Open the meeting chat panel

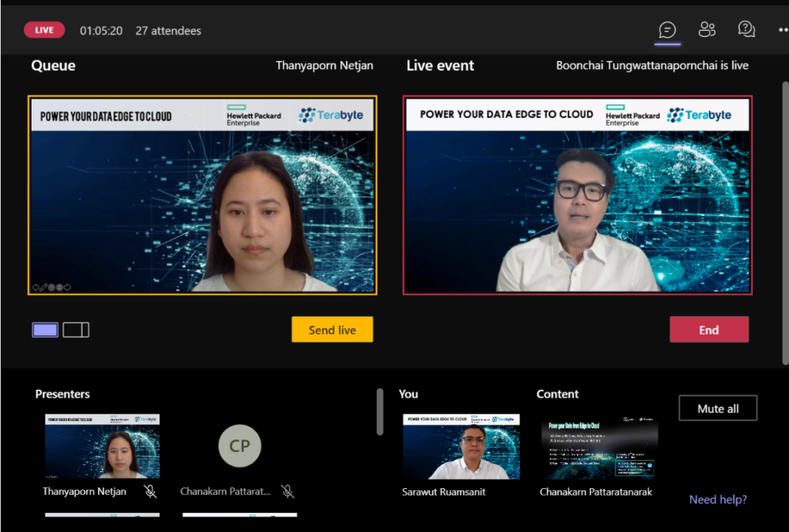click(x=667, y=30)
